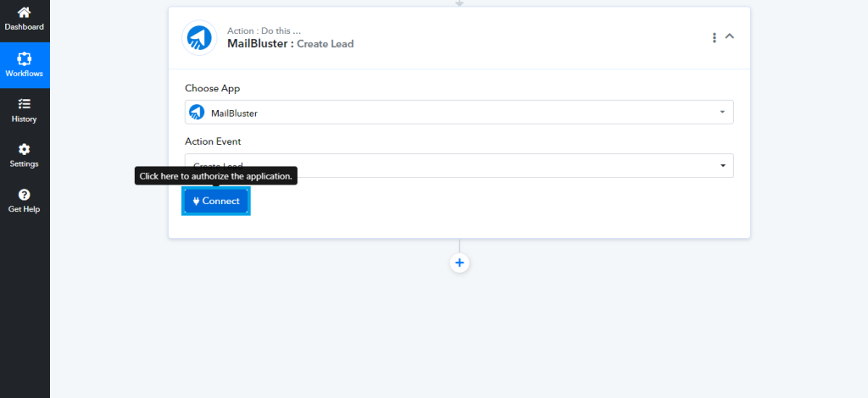Select the Dashboard text label in the sidebar
This screenshot has width=868, height=398.
[x=24, y=27]
